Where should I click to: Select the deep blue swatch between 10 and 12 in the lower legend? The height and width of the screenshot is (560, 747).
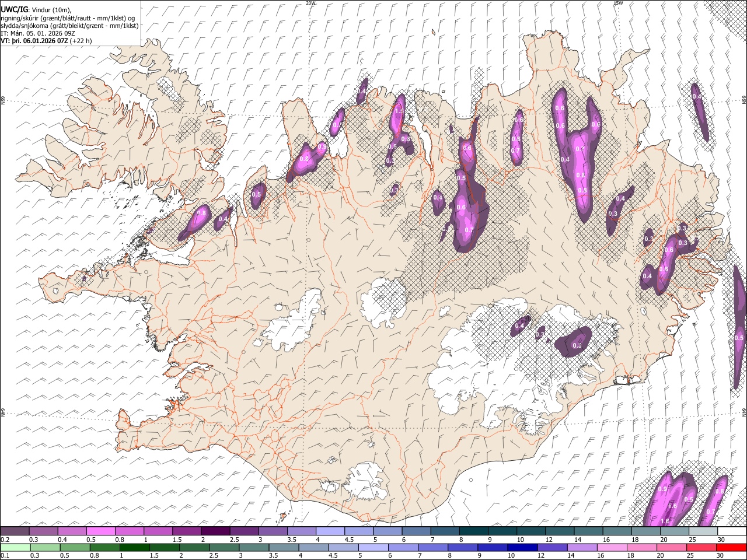click(x=522, y=547)
